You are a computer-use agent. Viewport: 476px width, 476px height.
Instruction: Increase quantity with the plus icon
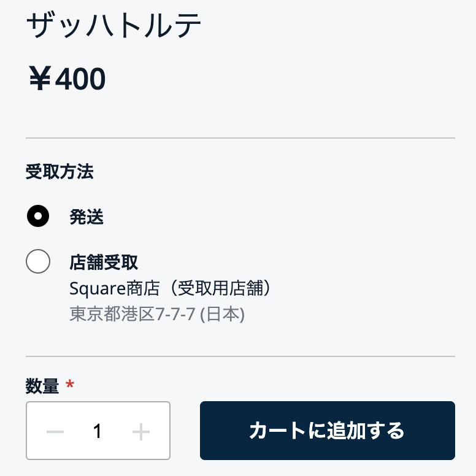point(141,432)
